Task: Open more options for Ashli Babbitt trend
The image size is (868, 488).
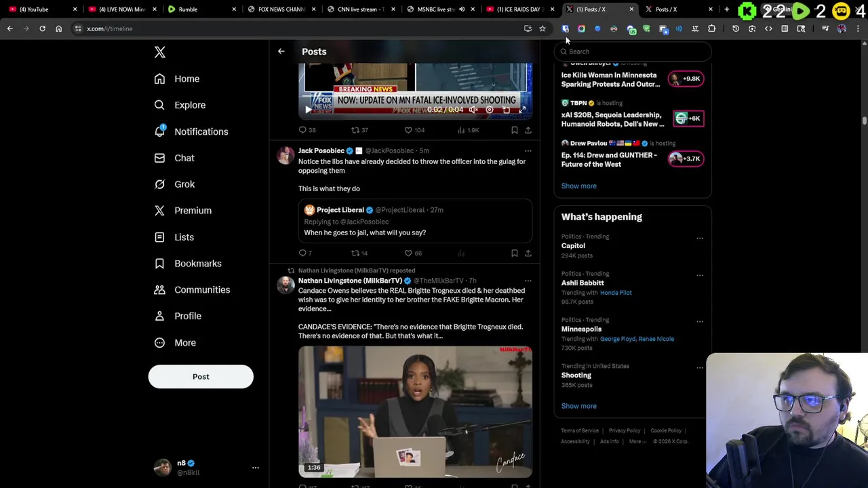Action: click(x=700, y=276)
